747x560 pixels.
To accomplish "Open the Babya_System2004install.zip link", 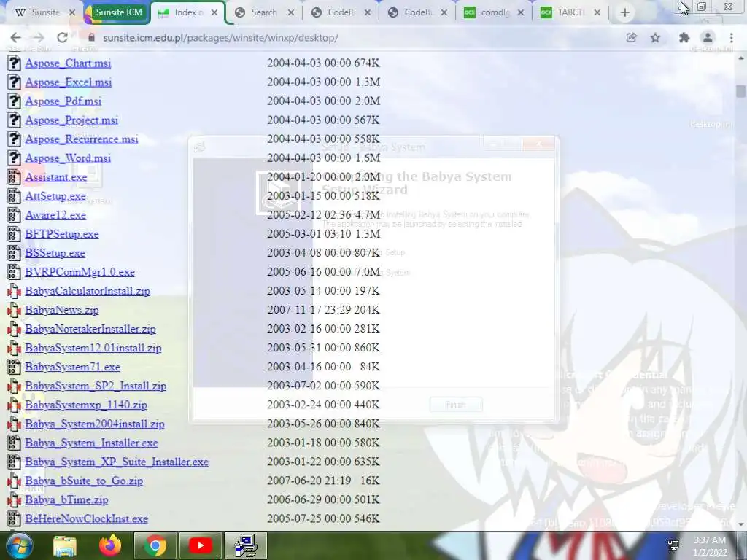I will [x=95, y=424].
